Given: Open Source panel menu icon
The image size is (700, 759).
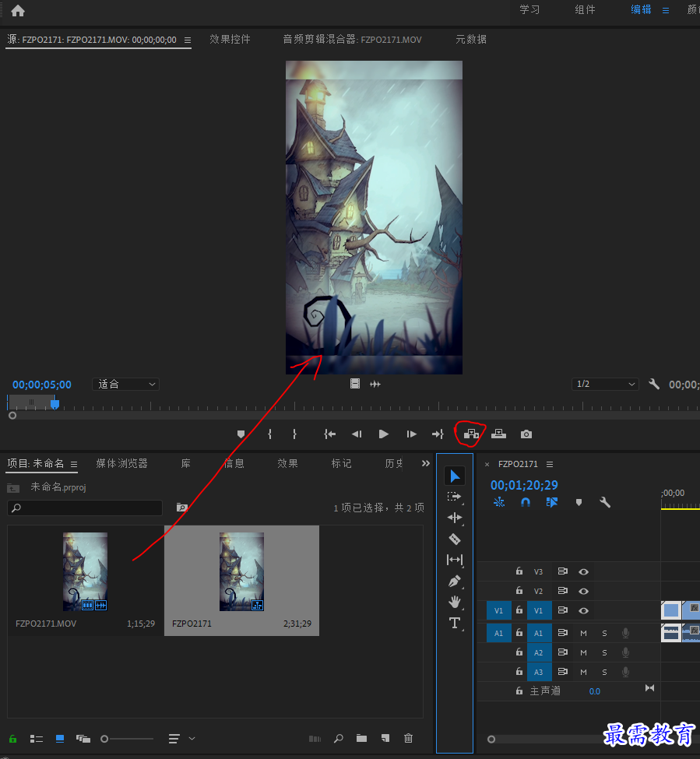Looking at the screenshot, I should 188,40.
